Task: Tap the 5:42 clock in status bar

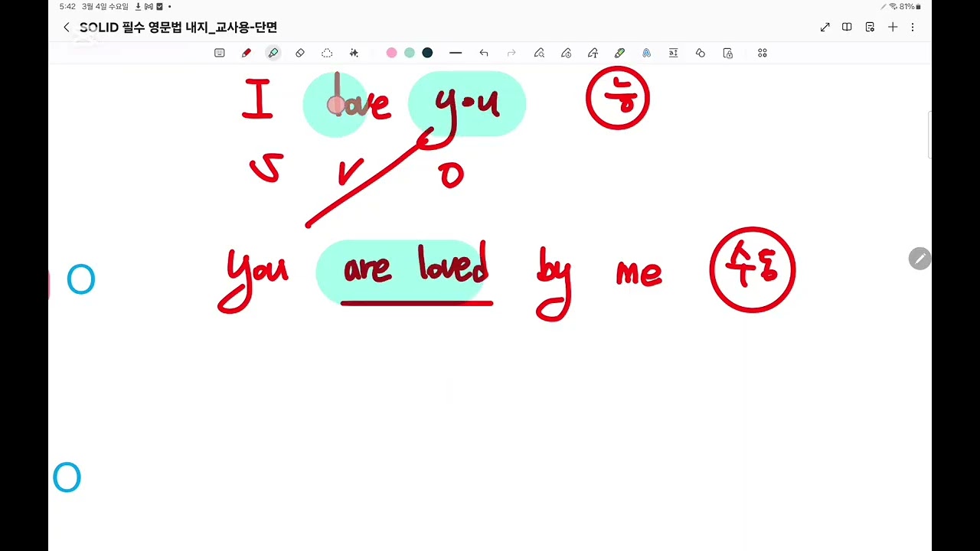Action: tap(67, 6)
